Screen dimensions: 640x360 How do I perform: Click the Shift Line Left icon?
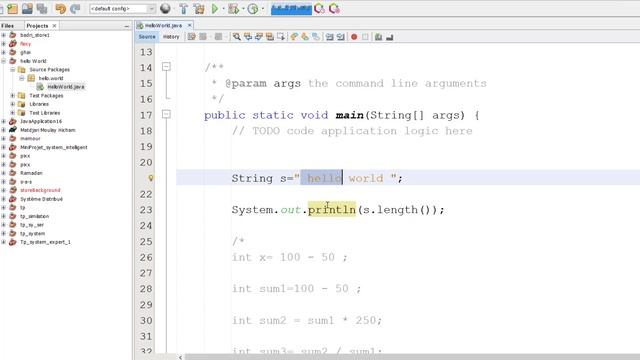click(329, 37)
